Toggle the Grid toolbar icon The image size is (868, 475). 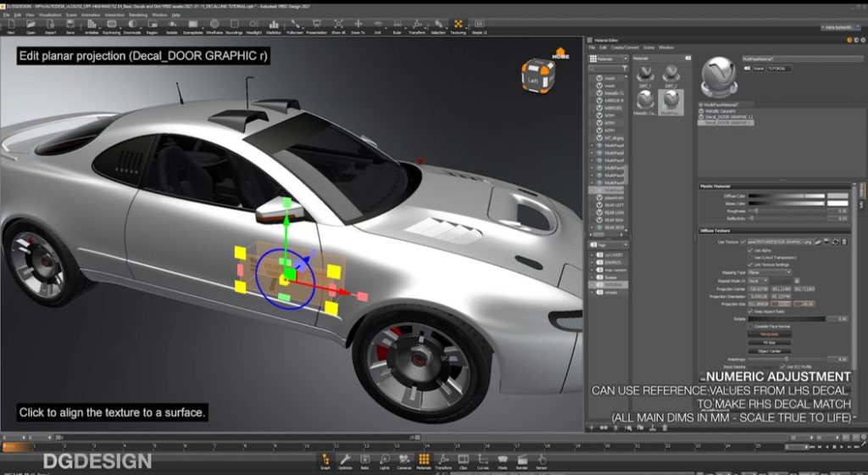click(377, 26)
